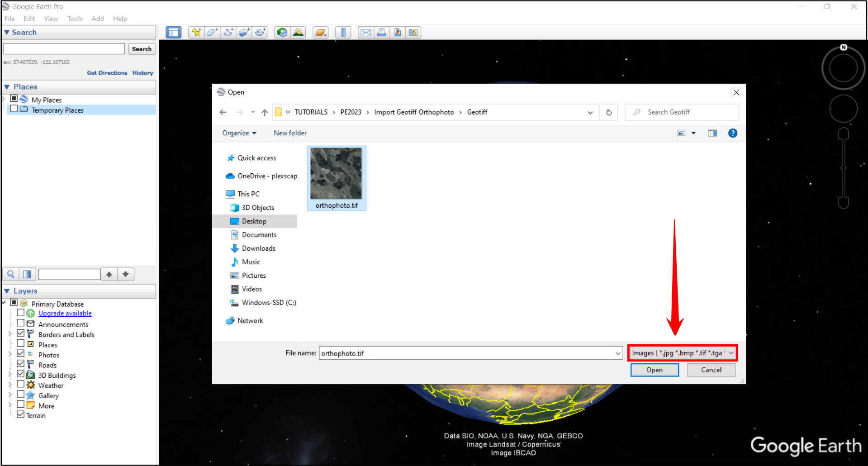Uncheck the Terrain layer checkbox
Image resolution: width=868 pixels, height=466 pixels.
click(x=21, y=414)
